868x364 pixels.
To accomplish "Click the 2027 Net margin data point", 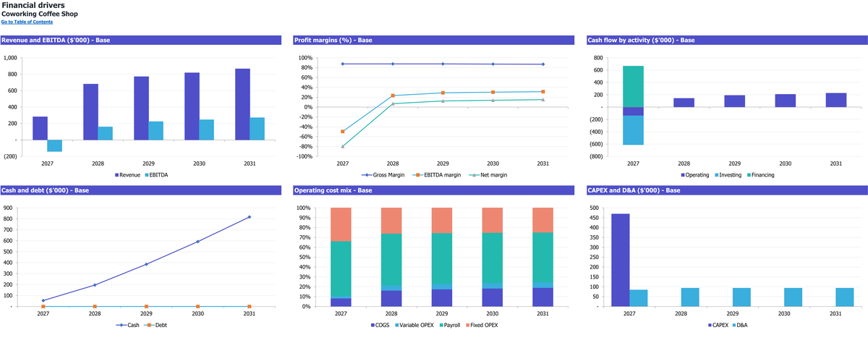I will [343, 146].
